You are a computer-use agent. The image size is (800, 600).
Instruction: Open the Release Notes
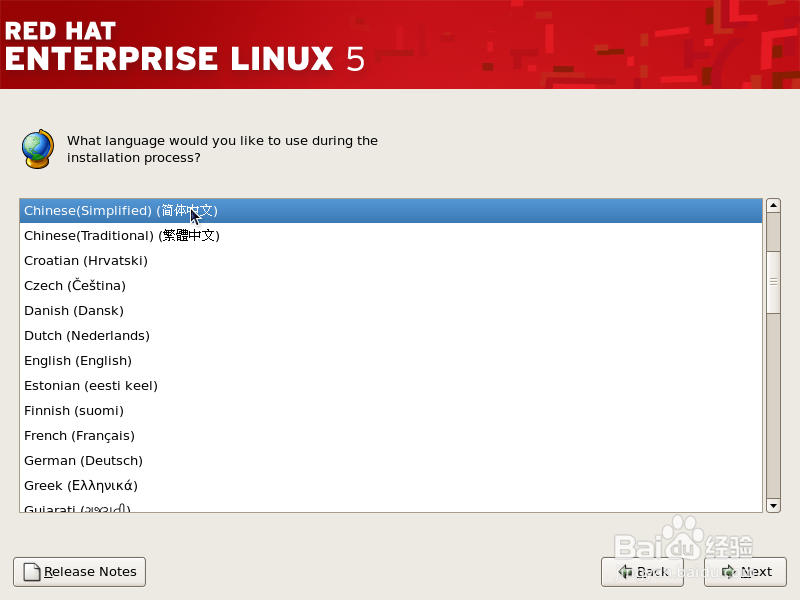[79, 571]
